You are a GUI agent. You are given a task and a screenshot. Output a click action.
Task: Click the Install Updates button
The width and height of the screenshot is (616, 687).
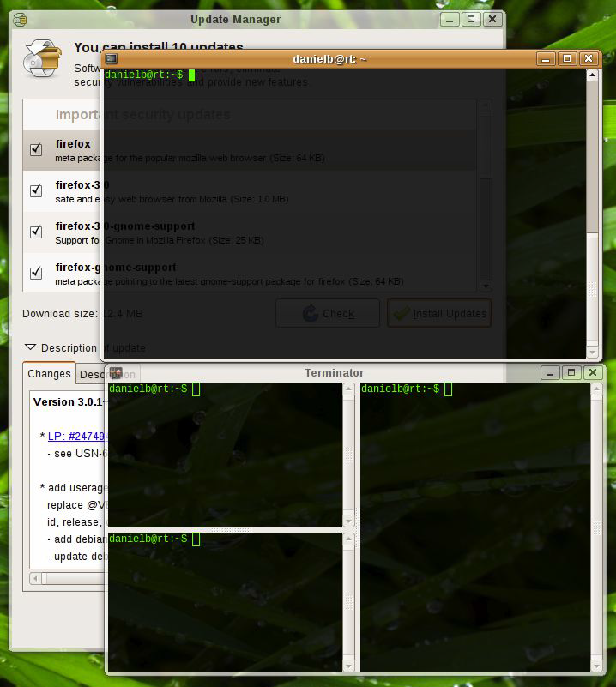click(x=439, y=313)
